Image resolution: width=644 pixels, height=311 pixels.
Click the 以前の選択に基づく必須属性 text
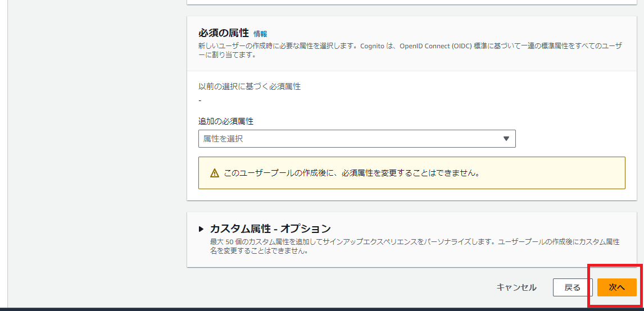click(x=250, y=87)
